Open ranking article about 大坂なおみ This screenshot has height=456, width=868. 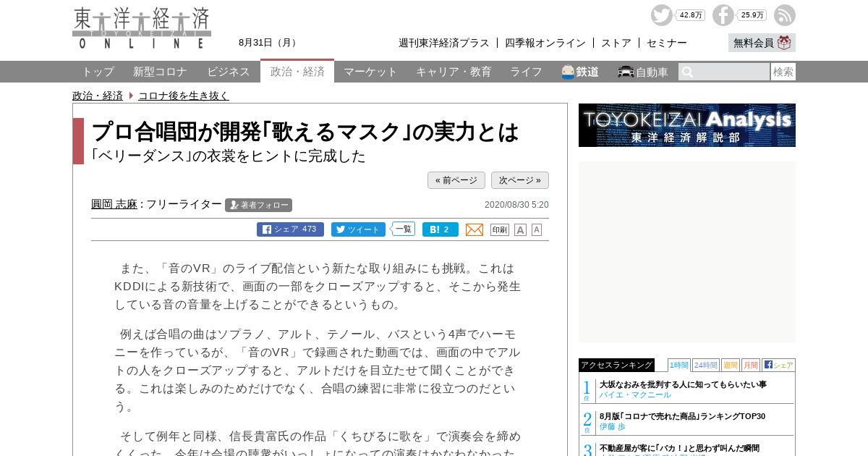pos(683,384)
